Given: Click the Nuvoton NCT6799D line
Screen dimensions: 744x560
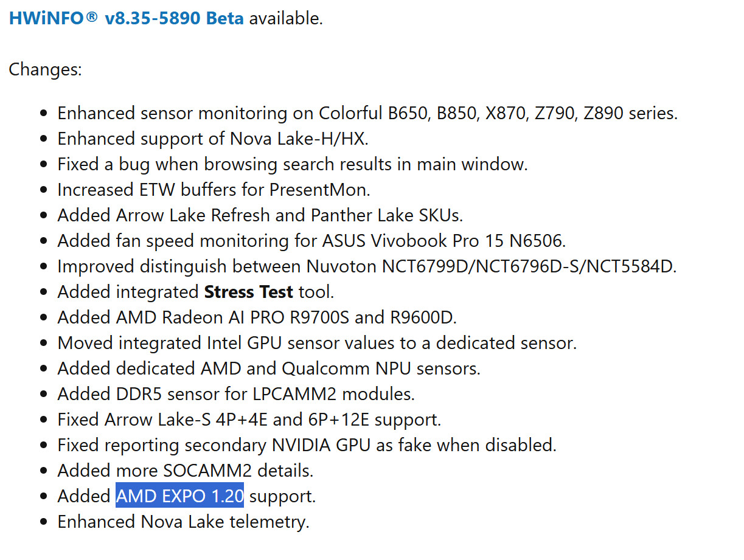Looking at the screenshot, I should 367,266.
